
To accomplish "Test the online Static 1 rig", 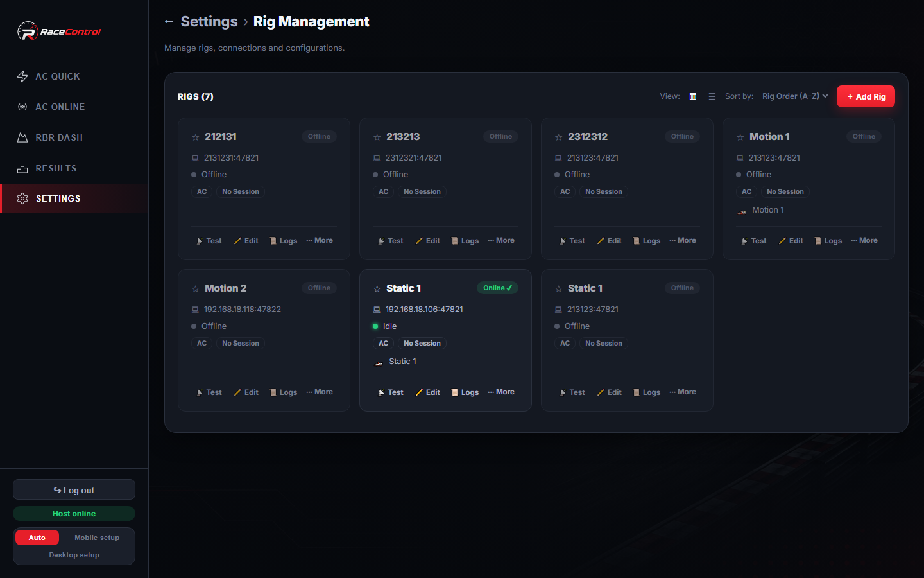I will tap(391, 392).
